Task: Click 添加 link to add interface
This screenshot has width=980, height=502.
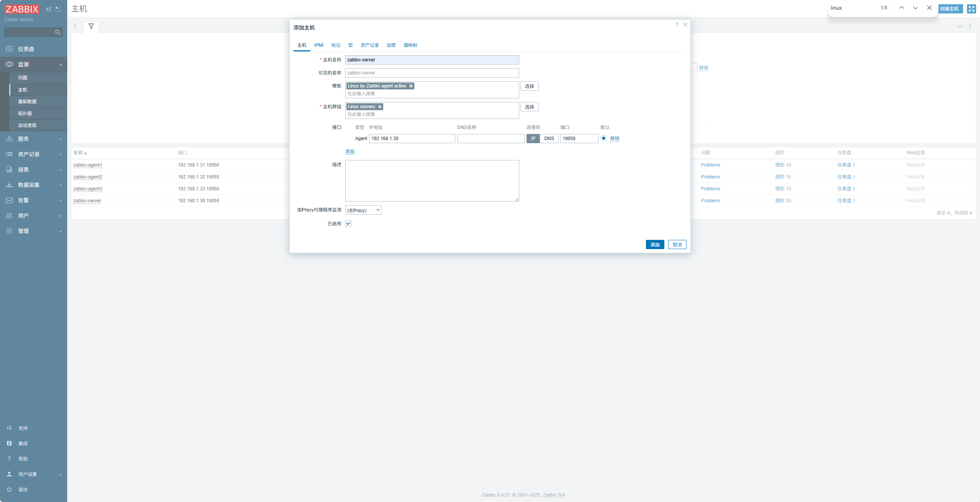Action: pos(350,152)
